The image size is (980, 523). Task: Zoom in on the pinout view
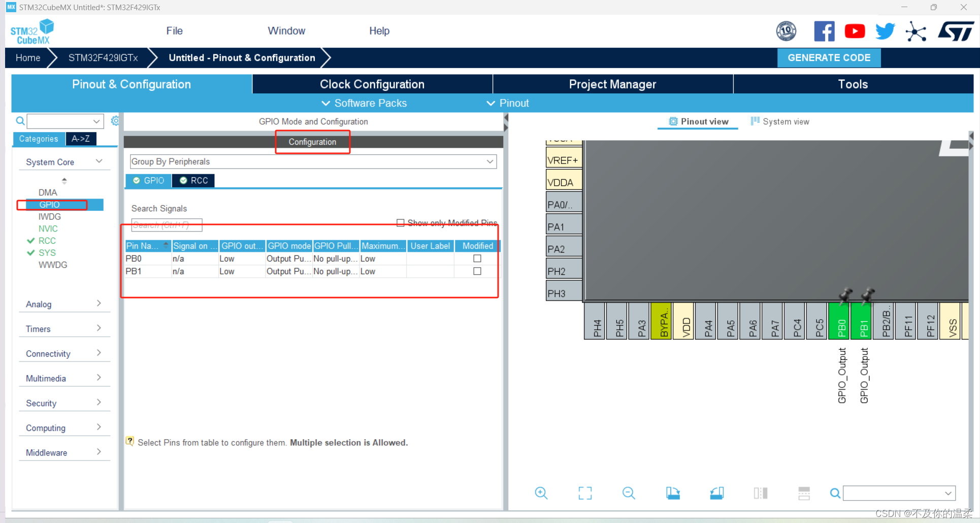pyautogui.click(x=541, y=493)
